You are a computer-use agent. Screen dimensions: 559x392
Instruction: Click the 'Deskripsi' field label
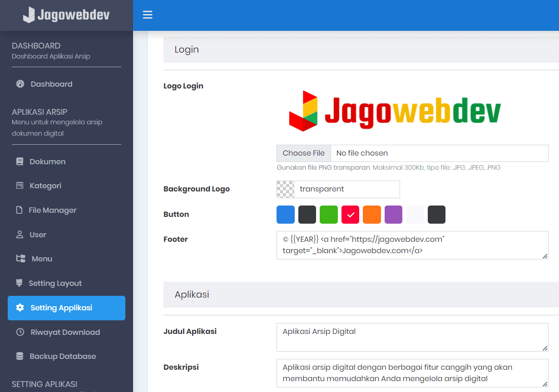[x=181, y=367]
